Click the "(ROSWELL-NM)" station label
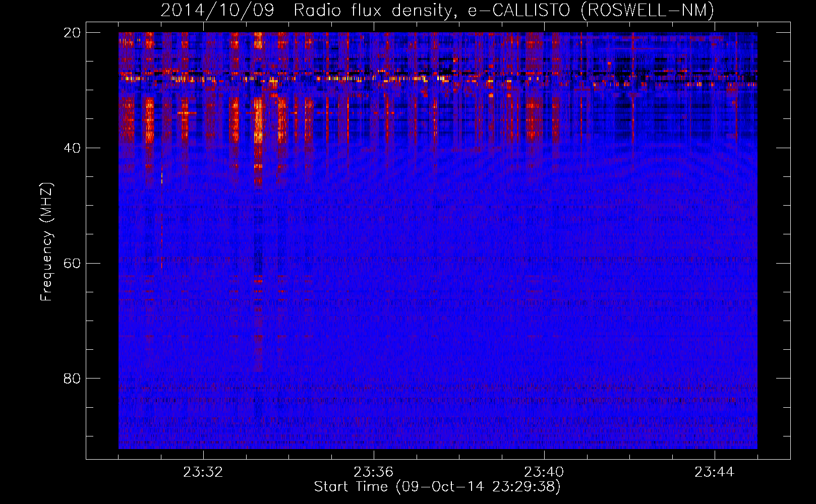 click(648, 10)
